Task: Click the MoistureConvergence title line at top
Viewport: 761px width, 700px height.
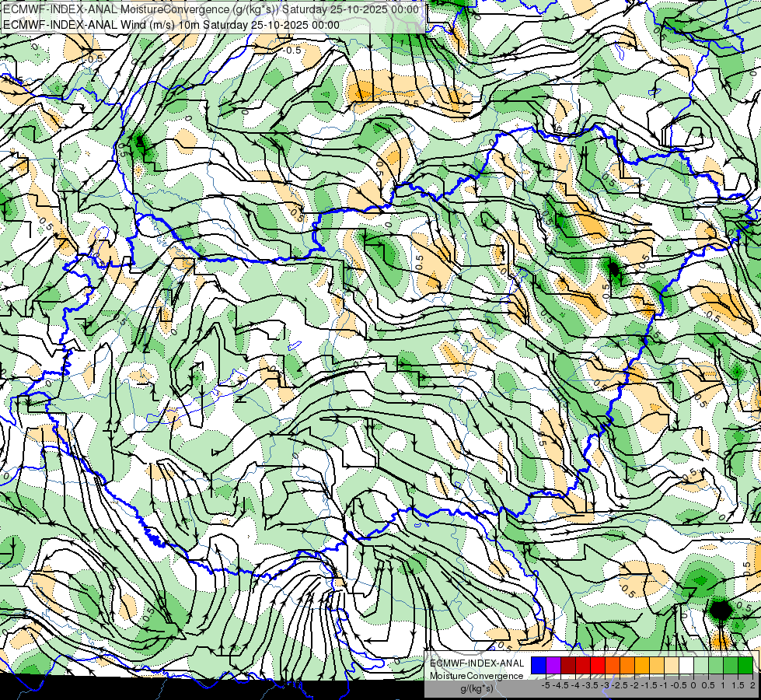Action: point(211,9)
